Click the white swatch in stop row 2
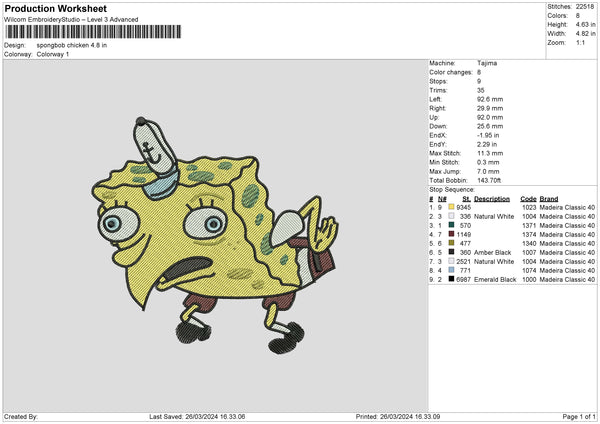This screenshot has width=600, height=424. tap(451, 216)
